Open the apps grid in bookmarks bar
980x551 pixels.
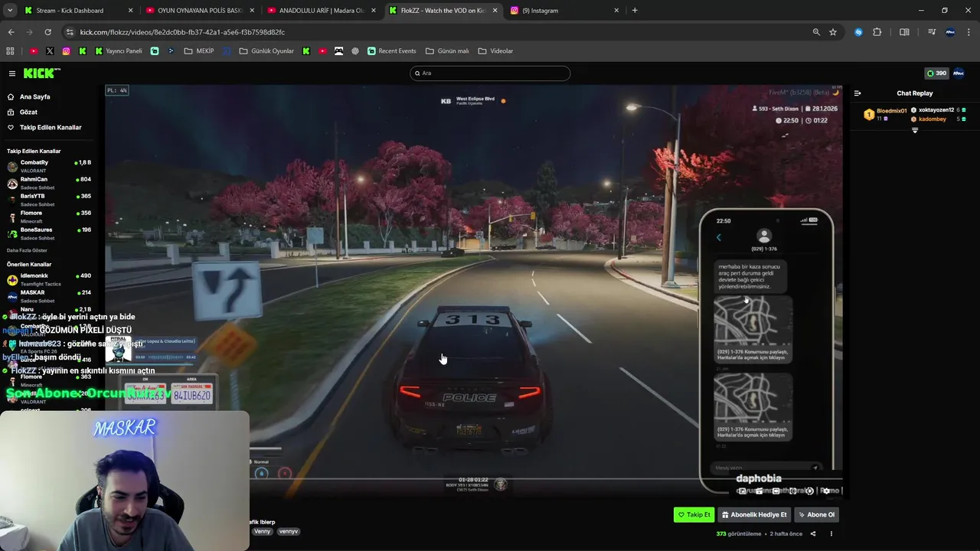coord(10,51)
